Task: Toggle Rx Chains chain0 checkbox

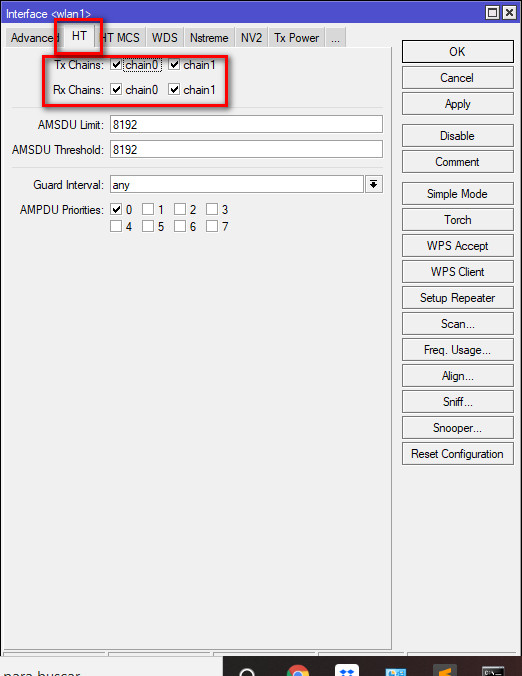Action: (x=116, y=90)
